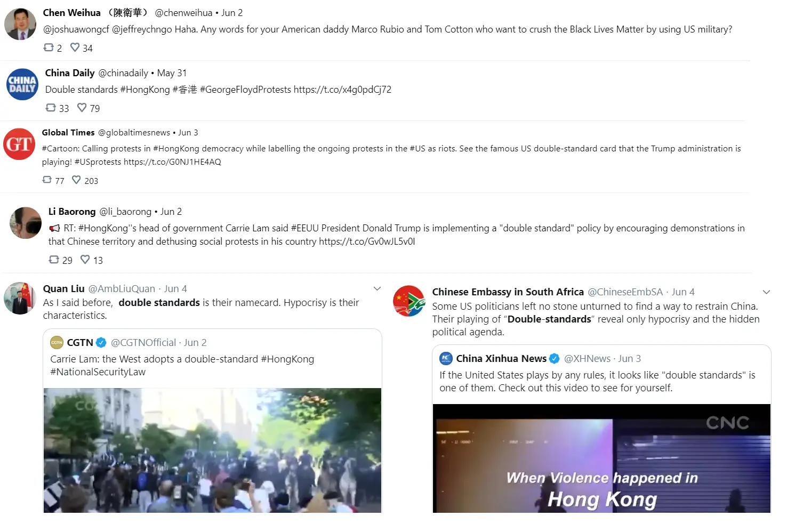Click retweet icon on Chen Weihua's tweet
This screenshot has width=787, height=532.
point(49,47)
